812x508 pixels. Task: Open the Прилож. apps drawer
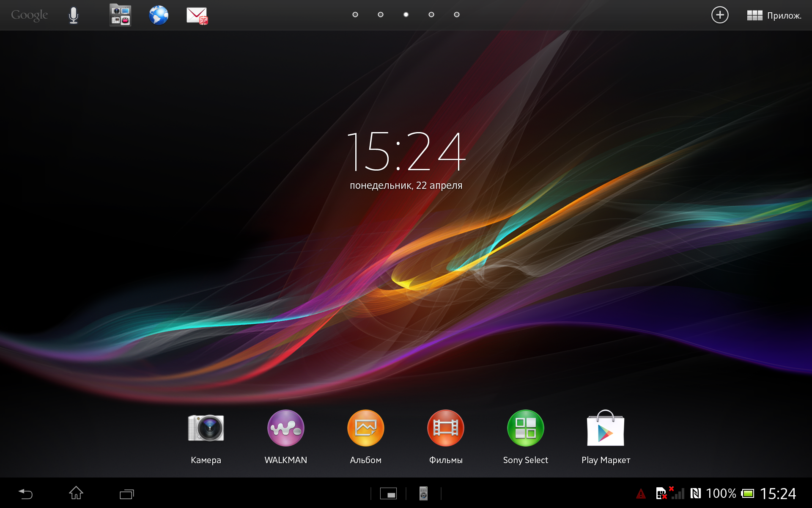click(x=774, y=16)
